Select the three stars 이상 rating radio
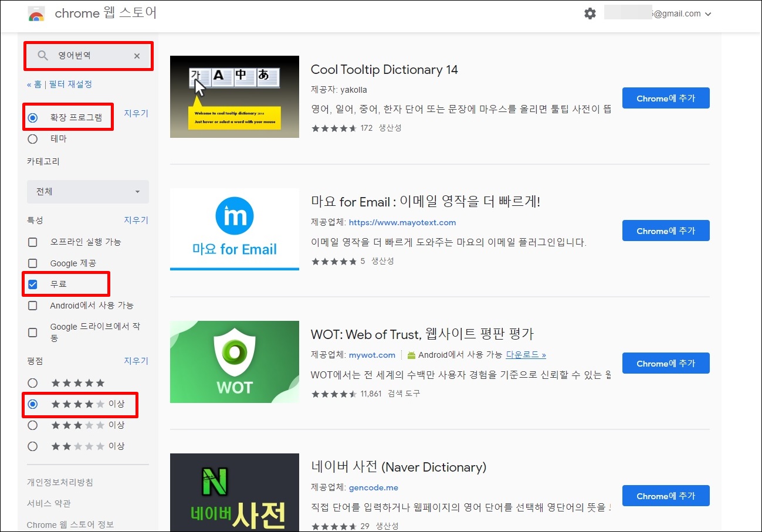 pos(33,425)
